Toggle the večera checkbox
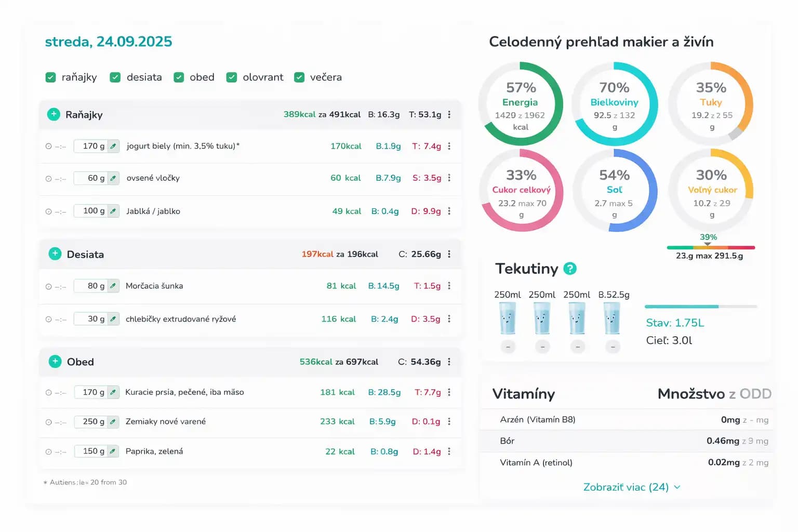 [299, 77]
